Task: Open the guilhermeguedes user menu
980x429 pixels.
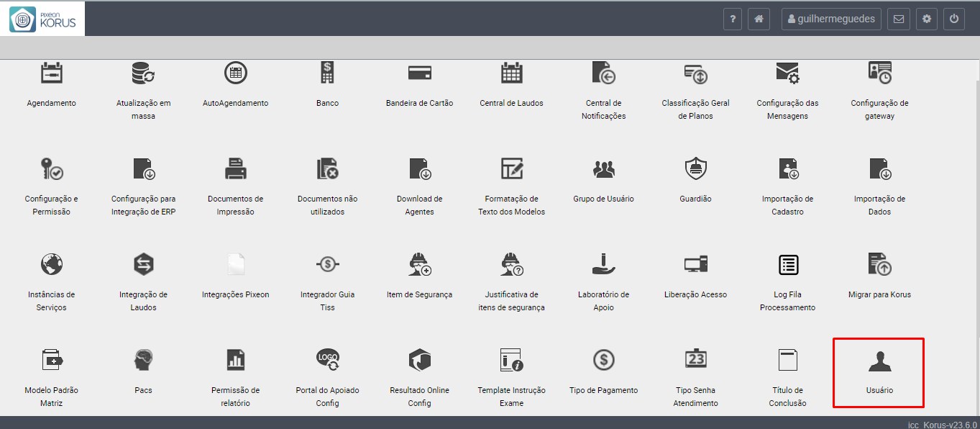Action: click(832, 19)
